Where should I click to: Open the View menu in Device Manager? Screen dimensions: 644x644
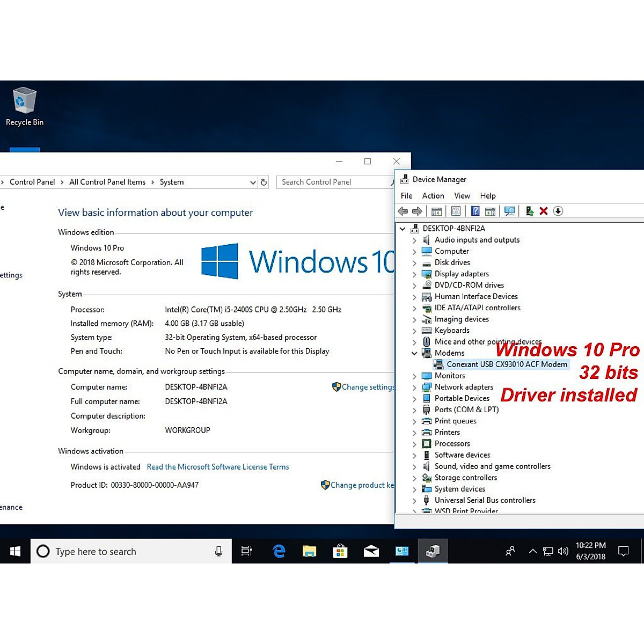click(x=462, y=195)
